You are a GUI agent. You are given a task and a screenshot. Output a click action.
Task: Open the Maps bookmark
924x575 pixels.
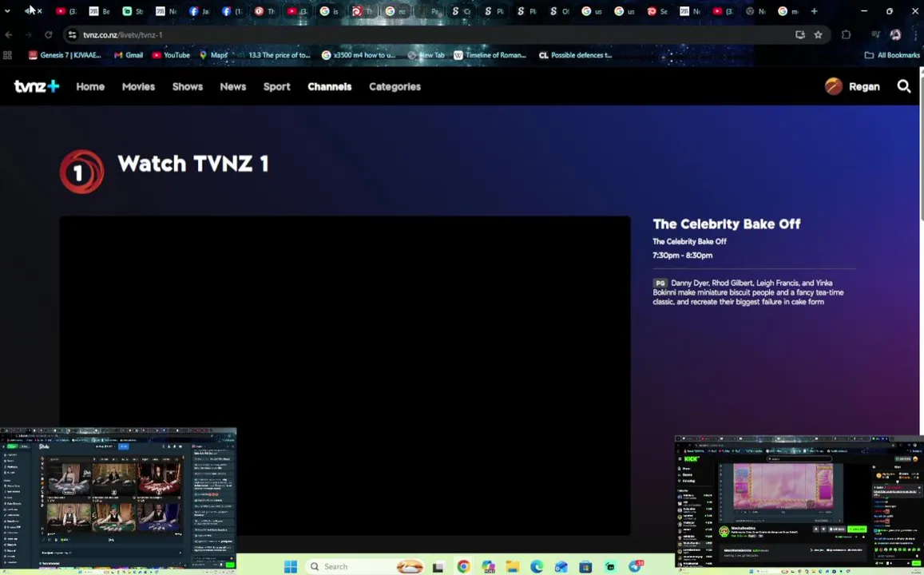[x=213, y=55]
